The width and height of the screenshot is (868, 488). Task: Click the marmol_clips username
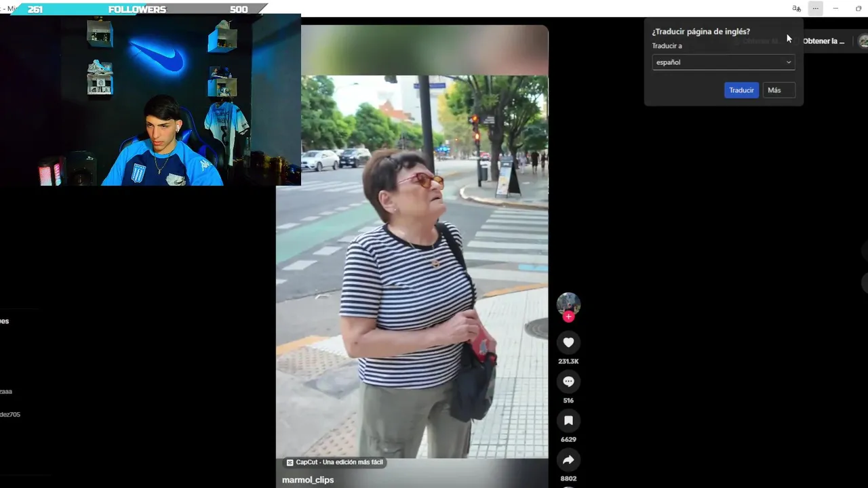tap(308, 480)
